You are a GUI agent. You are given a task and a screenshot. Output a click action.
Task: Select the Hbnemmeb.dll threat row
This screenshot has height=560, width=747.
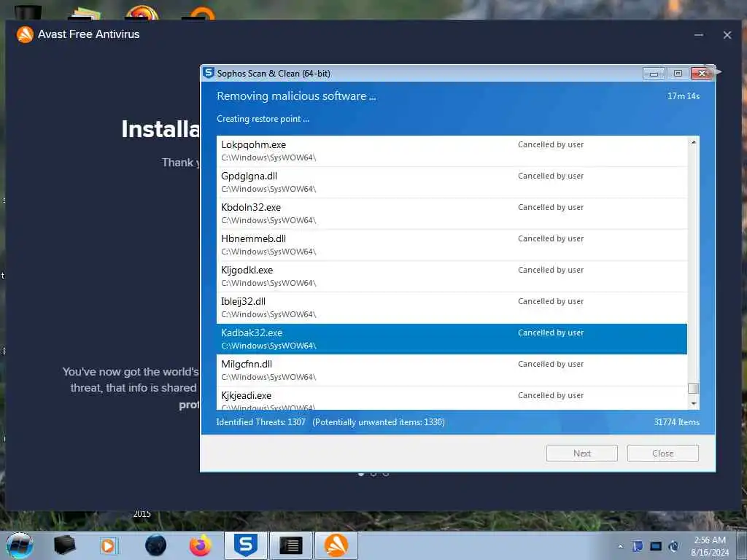(x=452, y=245)
